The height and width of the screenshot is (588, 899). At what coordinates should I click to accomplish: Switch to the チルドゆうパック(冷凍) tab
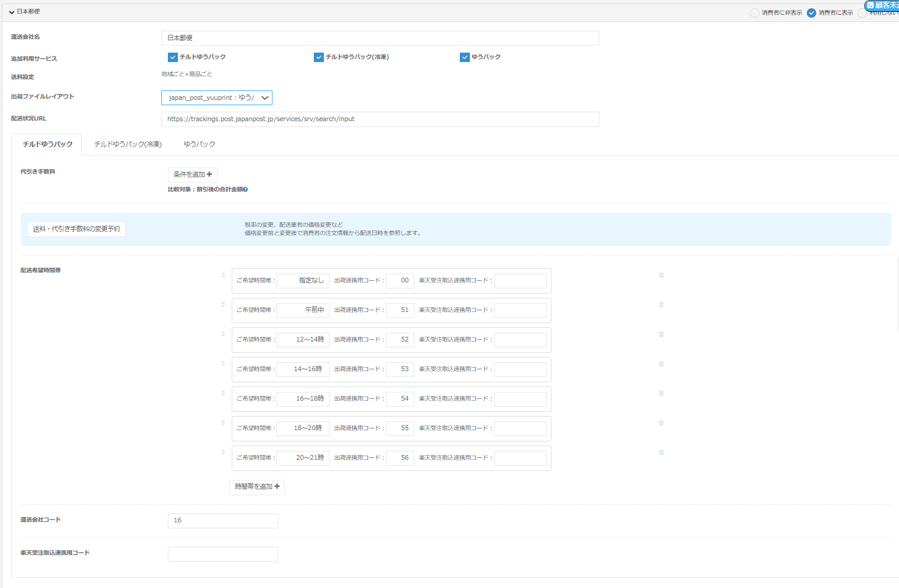click(128, 144)
